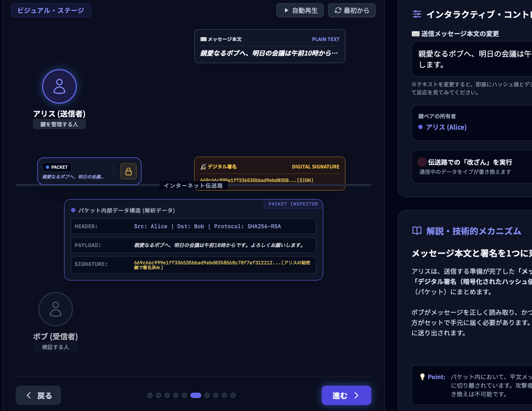Screen dimensions: 532x411
Task: Click the pen icon beside デジタル署名
Action: coord(203,167)
